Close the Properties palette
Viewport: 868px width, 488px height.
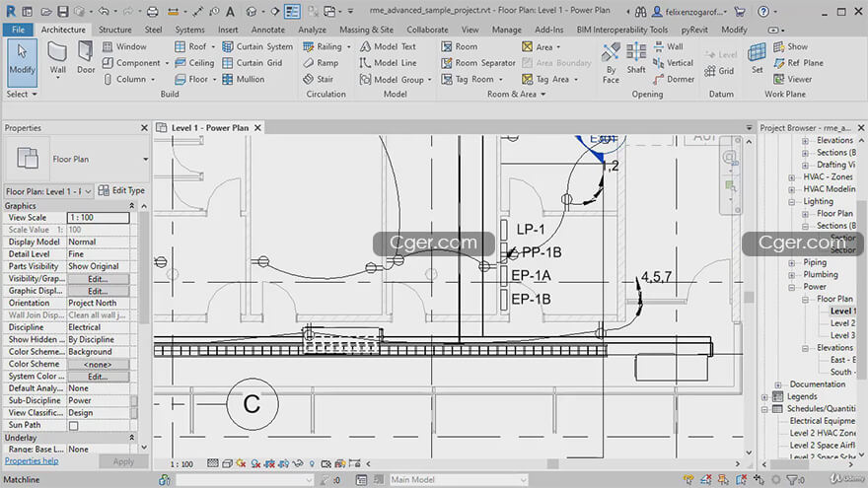(x=144, y=128)
